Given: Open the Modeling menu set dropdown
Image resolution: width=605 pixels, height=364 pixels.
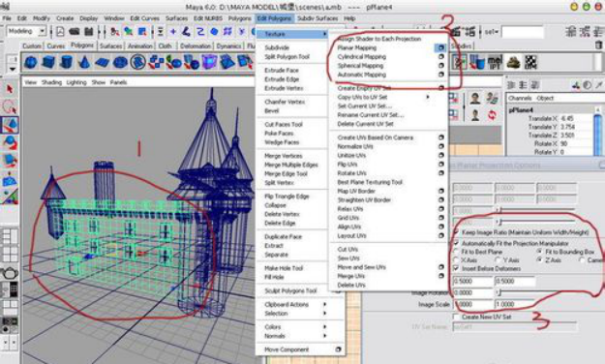Looking at the screenshot, I should coord(26,31).
